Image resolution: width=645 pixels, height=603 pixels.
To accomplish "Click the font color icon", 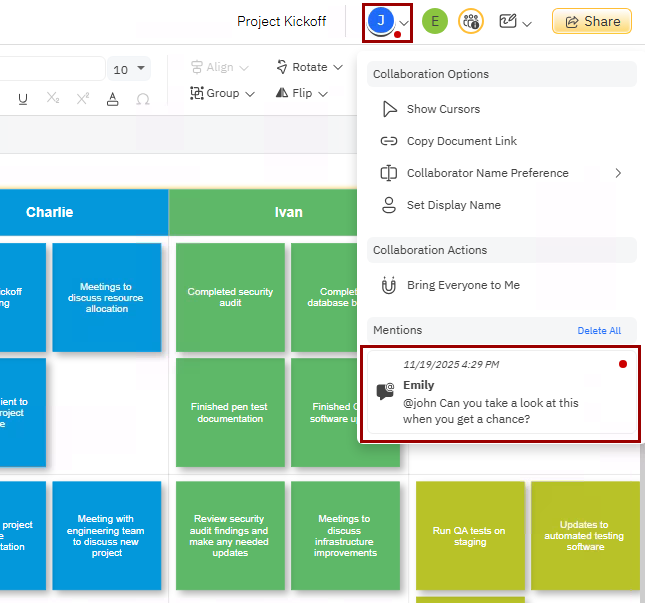I will (x=113, y=98).
